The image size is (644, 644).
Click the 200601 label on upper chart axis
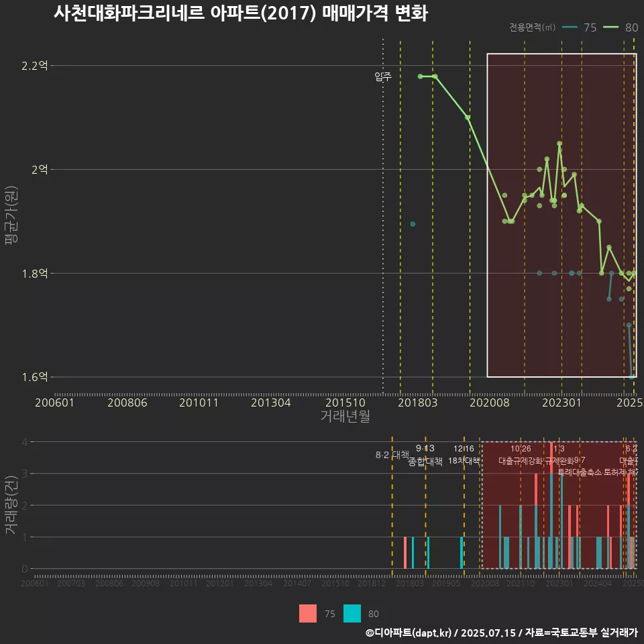click(54, 402)
